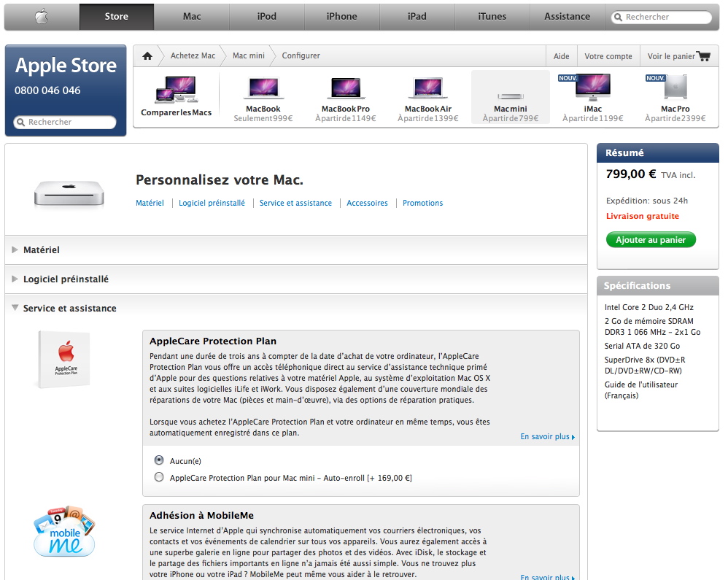This screenshot has width=728, height=580.
Task: Click the 799,00 € price text
Action: pyautogui.click(x=631, y=174)
